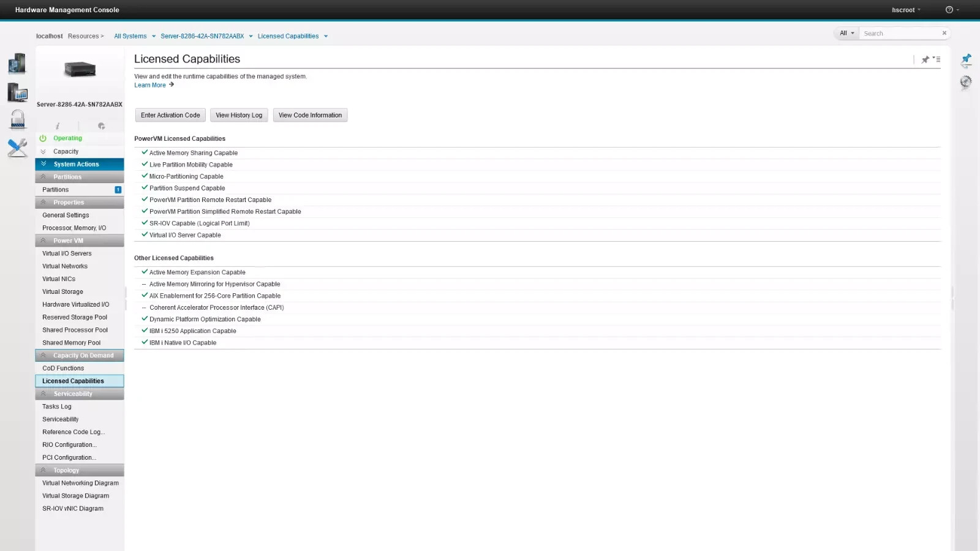
Task: Open the help menu dropdown arrow
Action: (x=958, y=10)
